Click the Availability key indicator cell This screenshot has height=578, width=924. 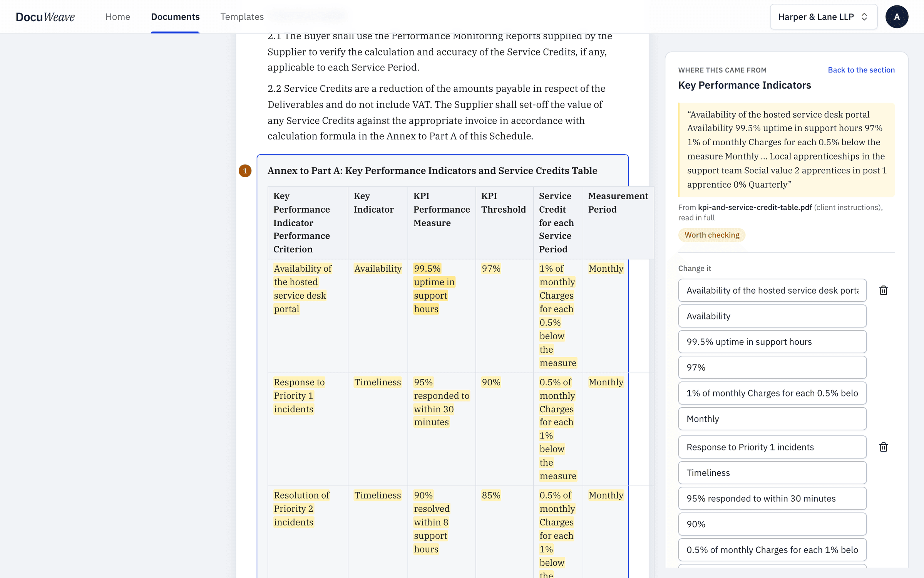(378, 316)
